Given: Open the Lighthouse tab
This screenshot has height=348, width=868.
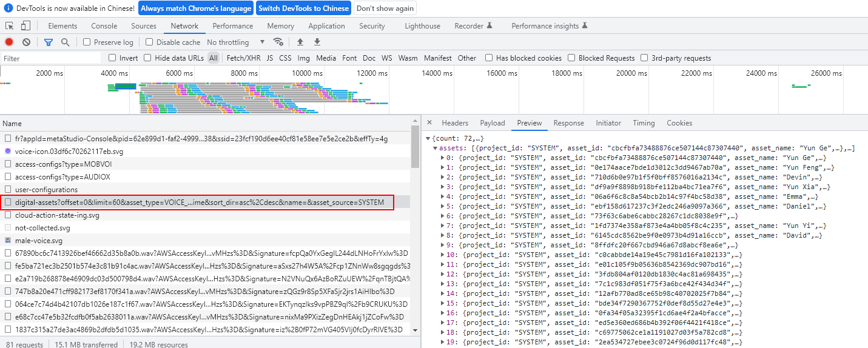Looking at the screenshot, I should [x=423, y=26].
